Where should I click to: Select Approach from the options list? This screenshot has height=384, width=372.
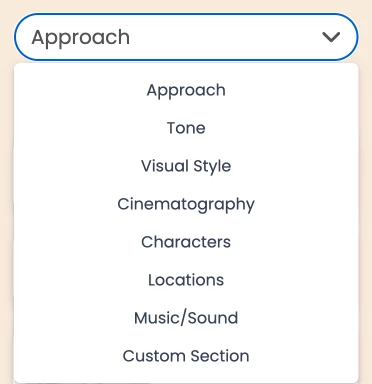click(186, 90)
